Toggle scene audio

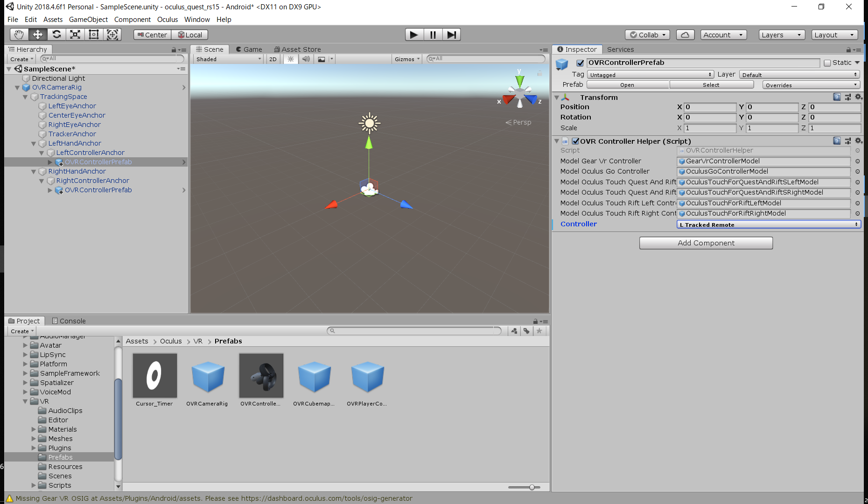coord(306,59)
